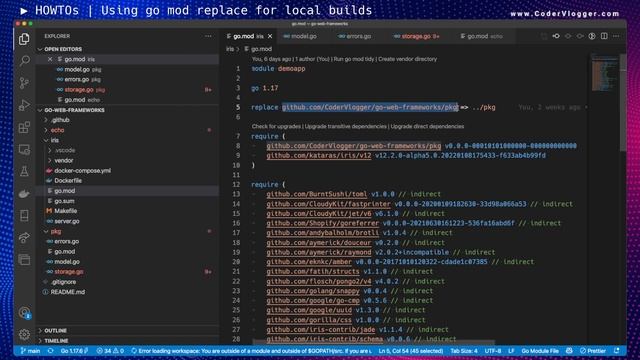Open the Accounts menu in activity bar

(x=24, y=313)
